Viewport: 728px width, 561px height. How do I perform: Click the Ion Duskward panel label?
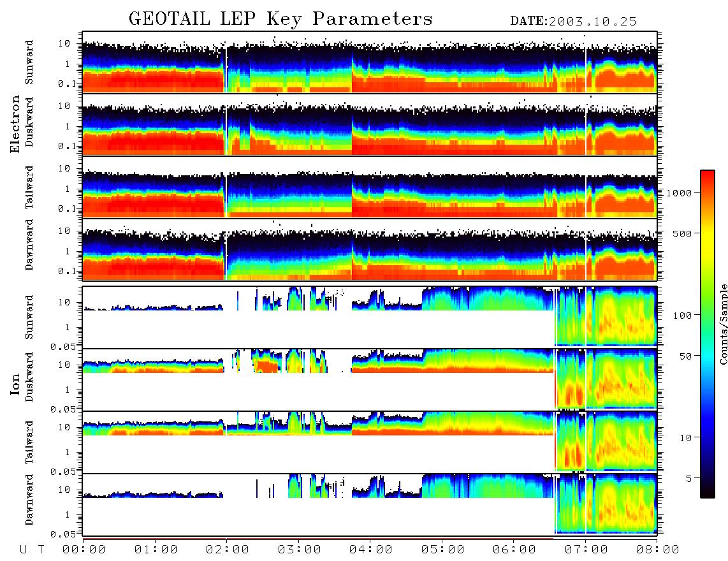click(x=29, y=377)
